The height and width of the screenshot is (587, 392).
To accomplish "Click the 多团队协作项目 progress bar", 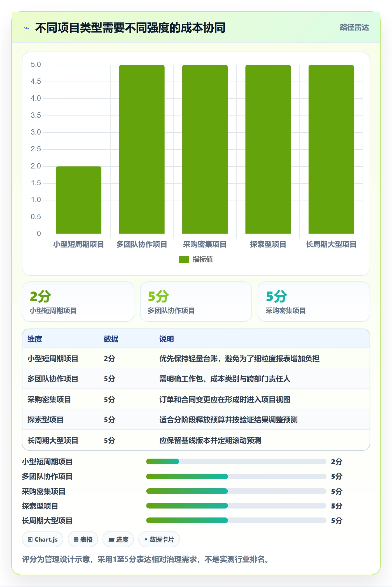I will coord(236,476).
